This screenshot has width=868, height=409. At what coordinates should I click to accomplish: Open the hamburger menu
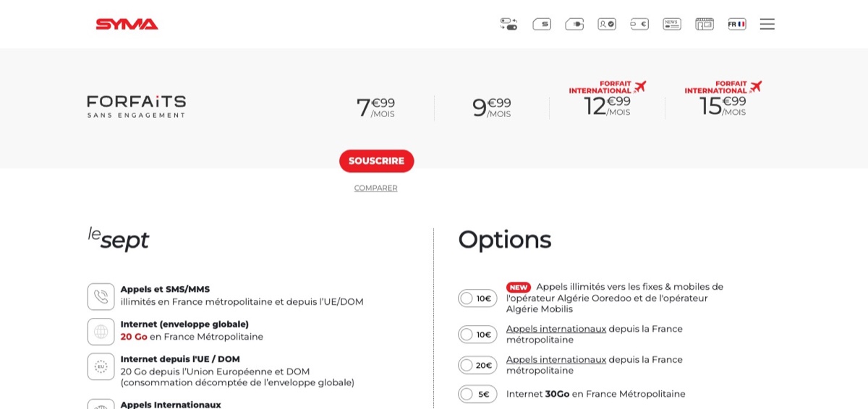tap(767, 24)
